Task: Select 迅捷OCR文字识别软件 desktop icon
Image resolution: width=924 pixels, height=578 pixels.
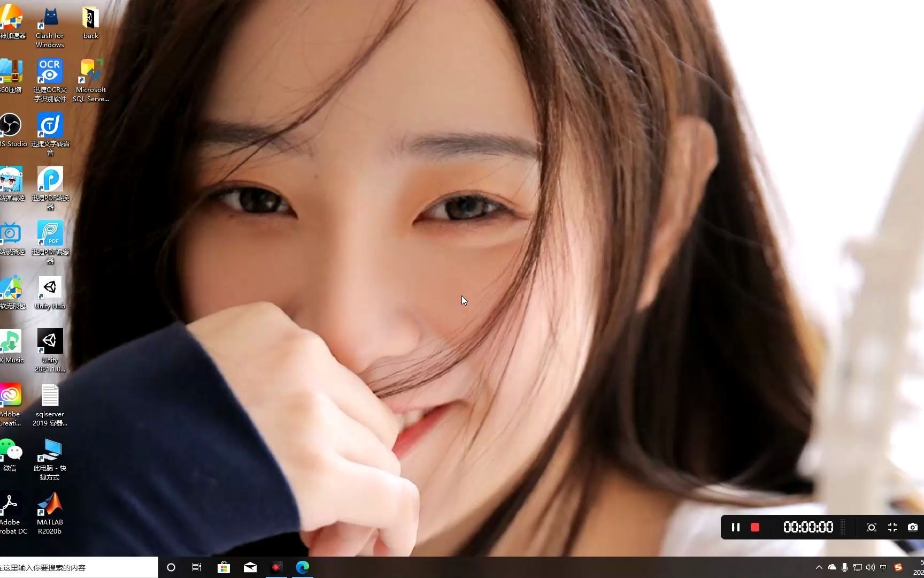Action: coord(50,80)
